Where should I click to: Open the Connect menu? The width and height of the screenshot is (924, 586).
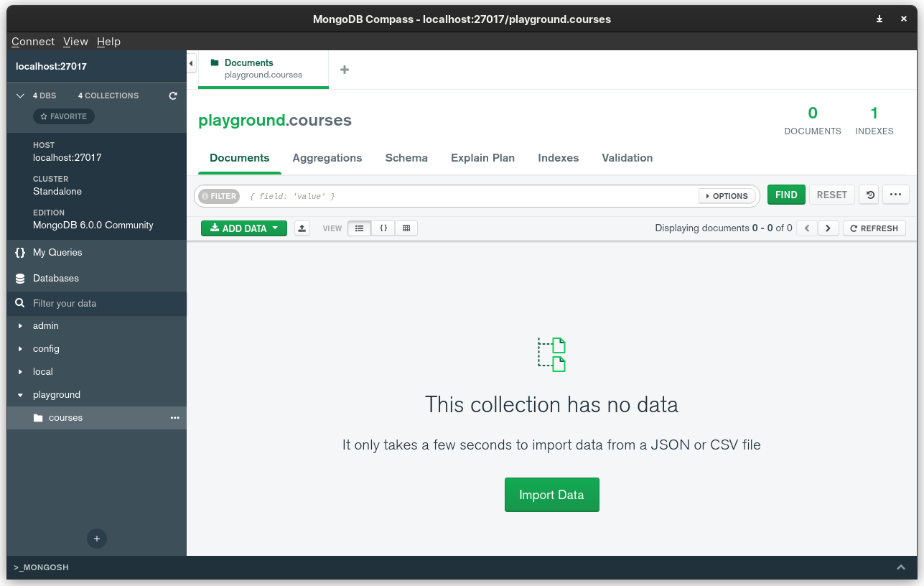(33, 42)
